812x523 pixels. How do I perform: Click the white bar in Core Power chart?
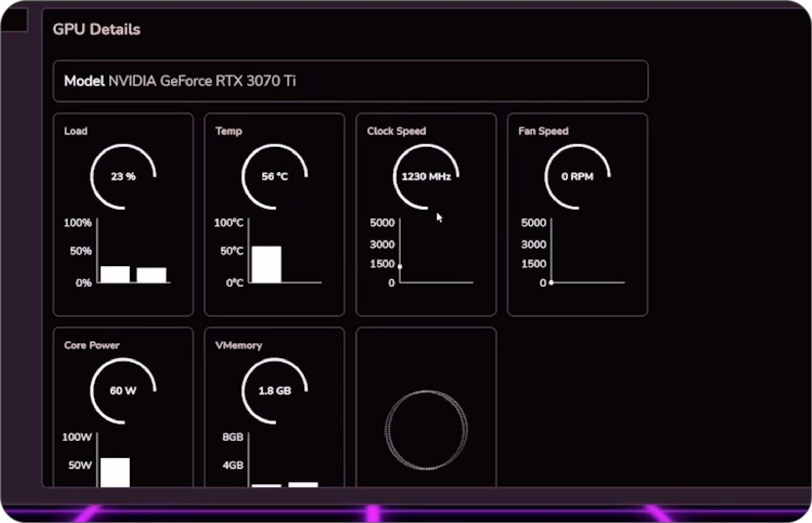coord(115,472)
